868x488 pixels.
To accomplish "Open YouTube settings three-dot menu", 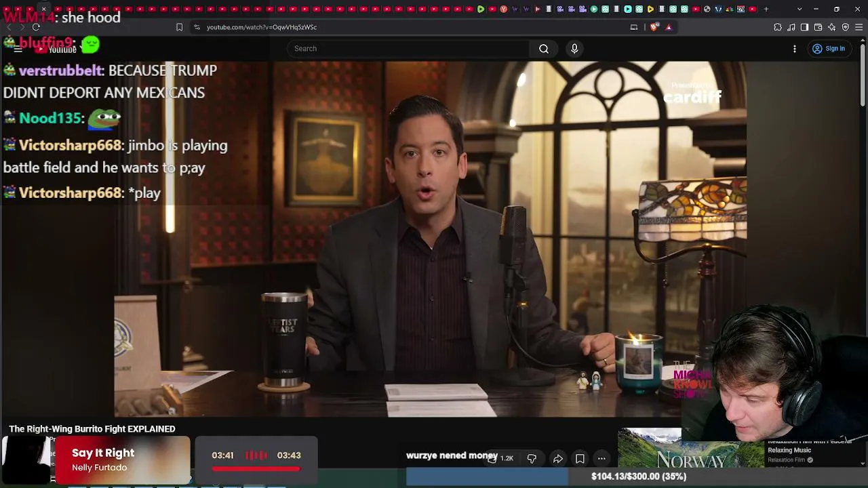I will (x=795, y=49).
